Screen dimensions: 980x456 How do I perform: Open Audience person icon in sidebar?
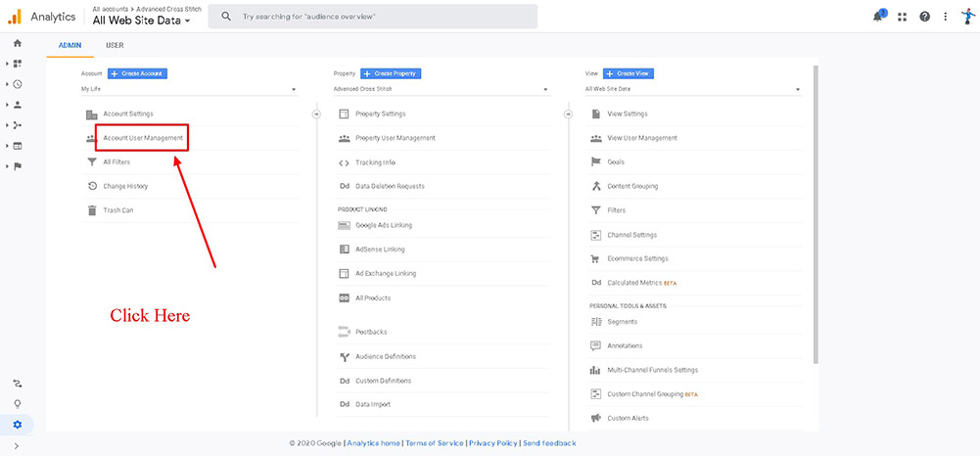[18, 105]
